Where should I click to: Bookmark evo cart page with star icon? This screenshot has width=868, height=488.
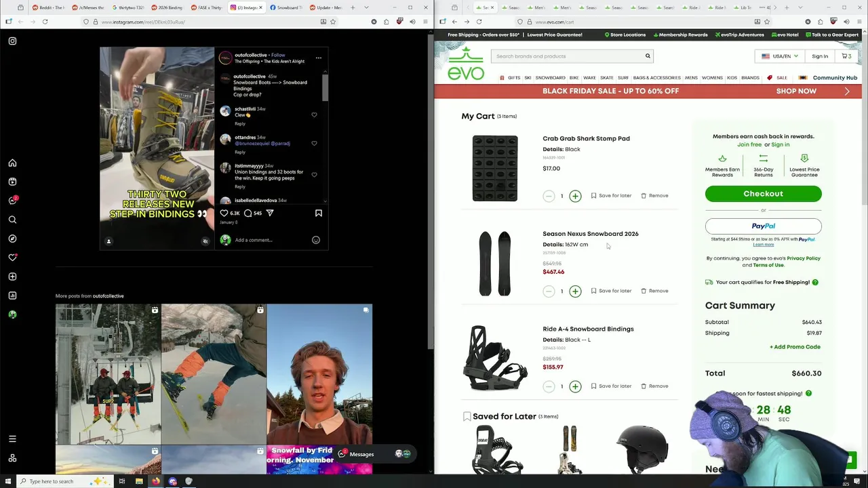pyautogui.click(x=767, y=22)
